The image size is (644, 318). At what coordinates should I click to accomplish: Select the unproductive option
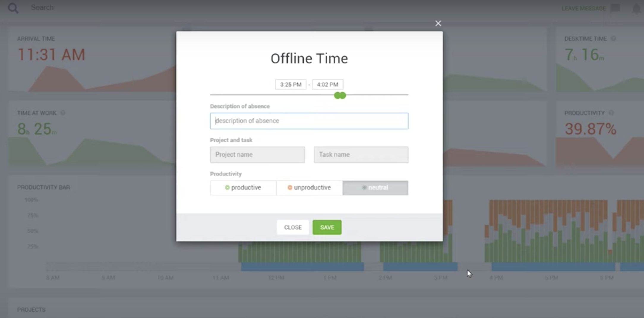(x=309, y=187)
